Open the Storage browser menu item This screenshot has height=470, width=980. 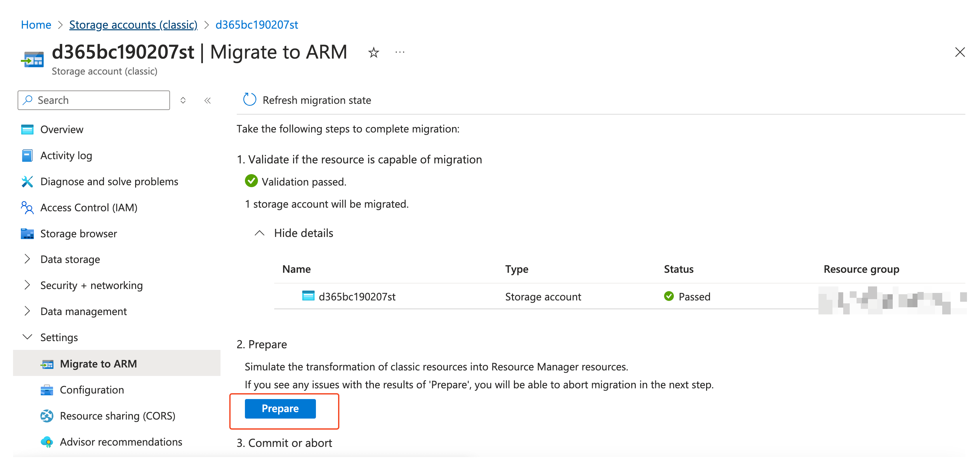[78, 233]
